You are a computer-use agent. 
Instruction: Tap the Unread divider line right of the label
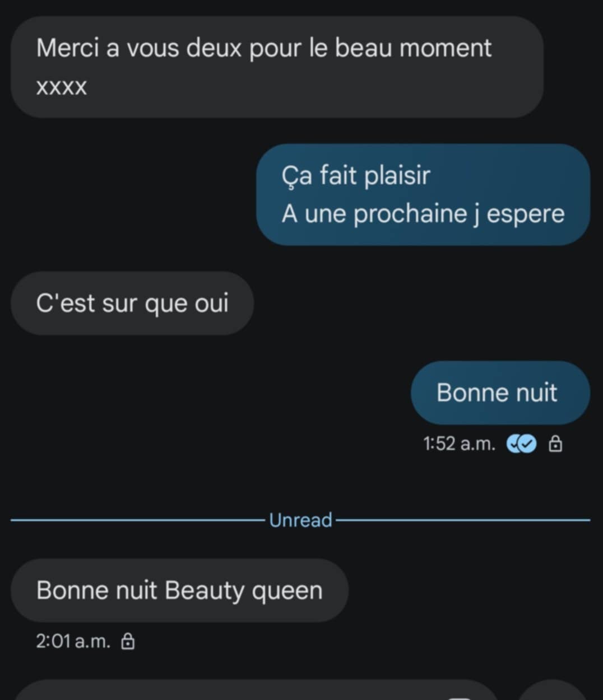coord(463,520)
